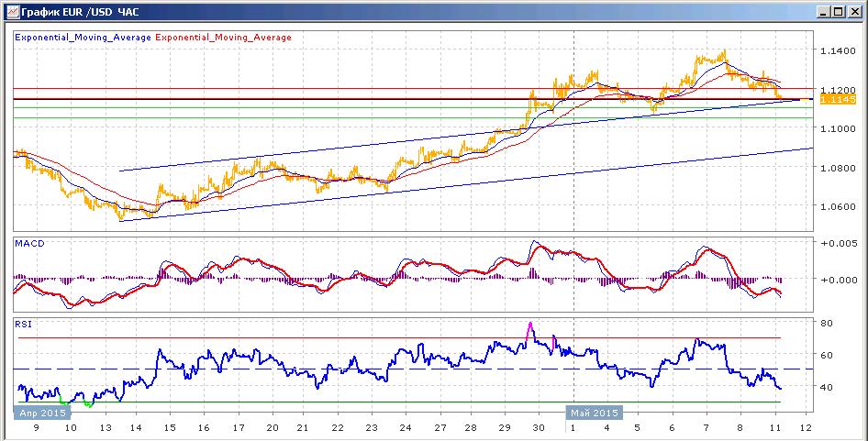Click the Май 2015 month marker
Screen dimensions: 868x441
pyautogui.click(x=593, y=413)
